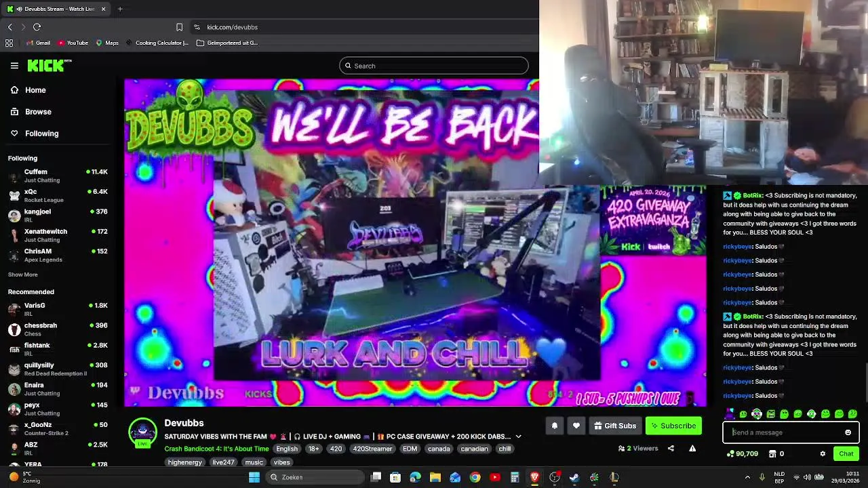Select the English tag
The width and height of the screenshot is (868, 488).
pyautogui.click(x=287, y=449)
